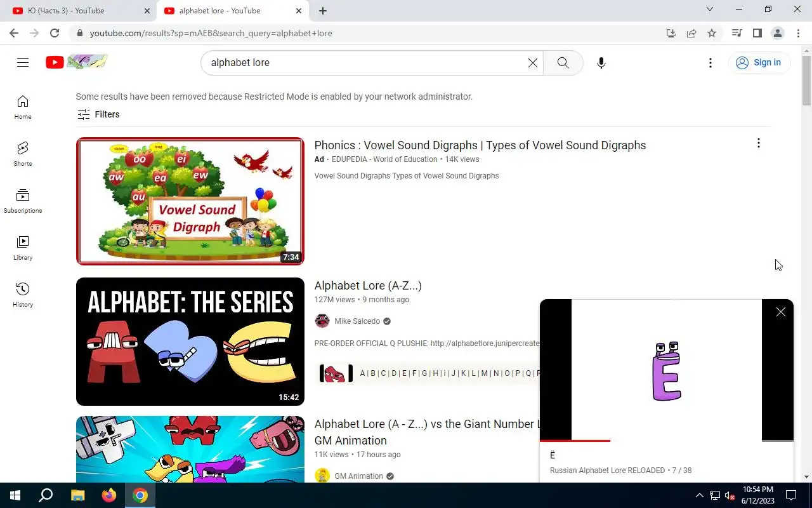The height and width of the screenshot is (508, 812).
Task: View site information lock icon
Action: (79, 33)
